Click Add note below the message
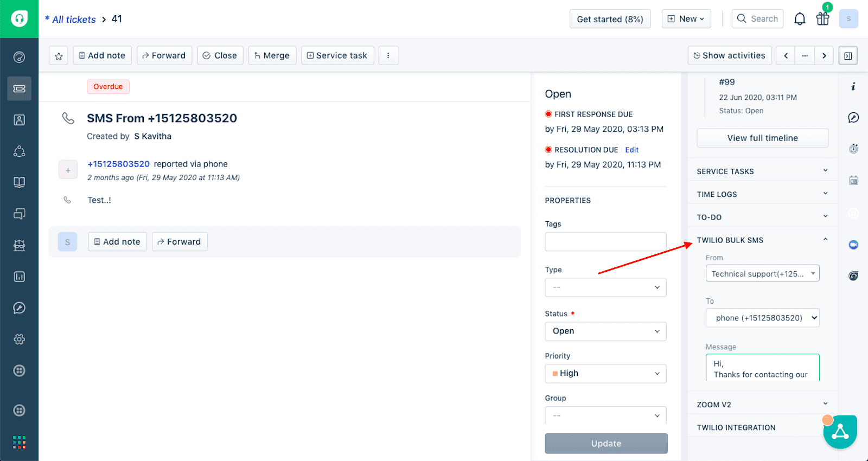 [x=117, y=242]
